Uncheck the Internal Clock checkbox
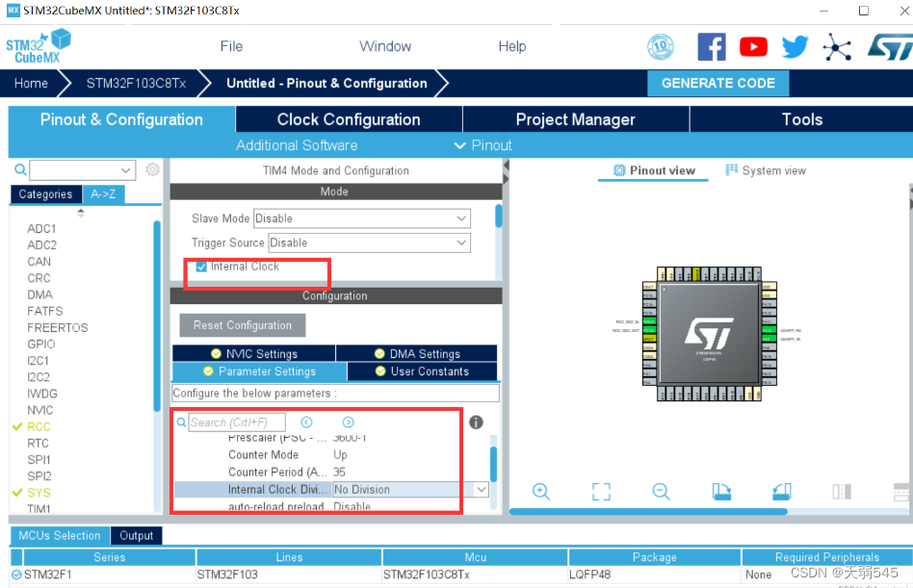This screenshot has width=913, height=588. (201, 267)
